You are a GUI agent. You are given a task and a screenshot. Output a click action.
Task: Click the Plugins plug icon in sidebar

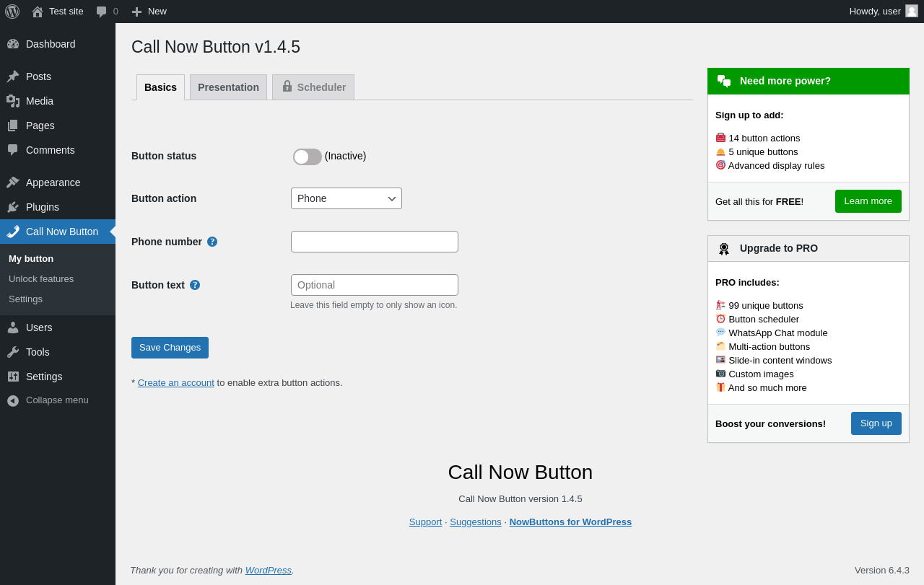tap(13, 207)
